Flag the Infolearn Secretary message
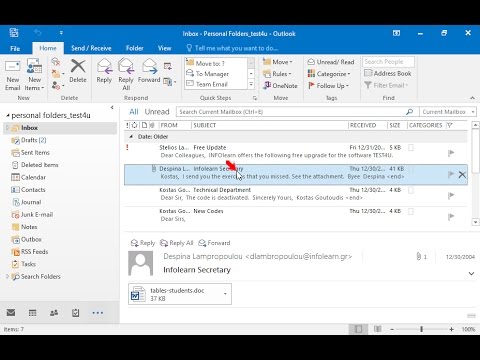 coord(451,174)
